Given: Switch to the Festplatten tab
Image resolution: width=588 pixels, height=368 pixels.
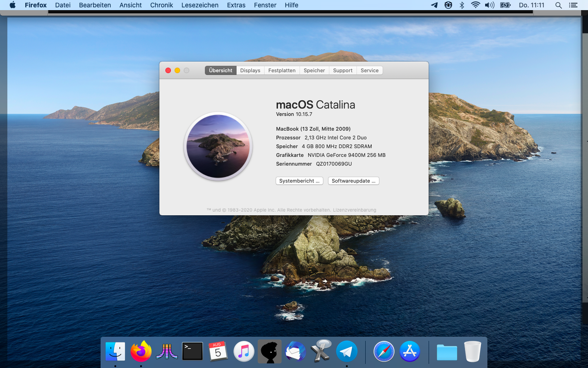Looking at the screenshot, I should pyautogui.click(x=282, y=70).
